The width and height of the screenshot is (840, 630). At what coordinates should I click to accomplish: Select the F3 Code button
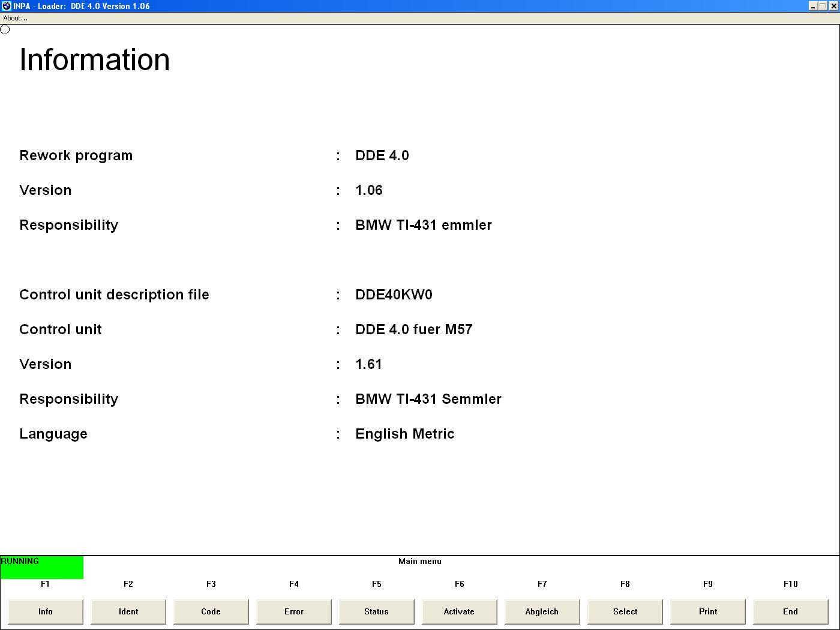coord(211,611)
